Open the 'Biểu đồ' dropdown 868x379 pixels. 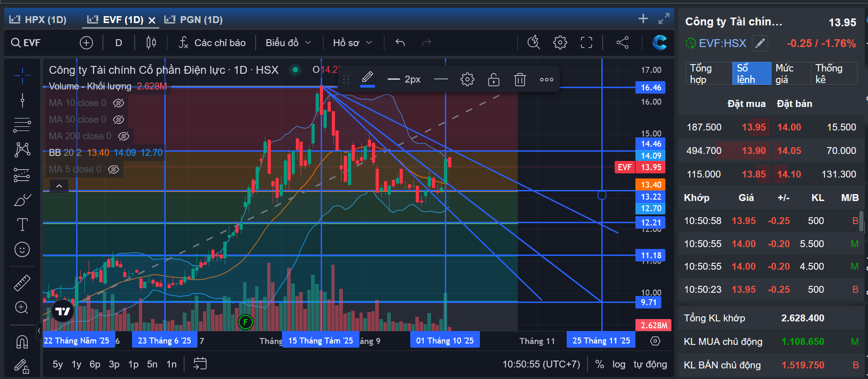[x=288, y=43]
